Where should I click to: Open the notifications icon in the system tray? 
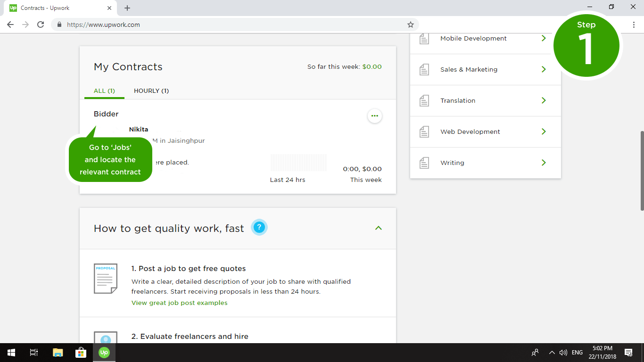coord(628,352)
